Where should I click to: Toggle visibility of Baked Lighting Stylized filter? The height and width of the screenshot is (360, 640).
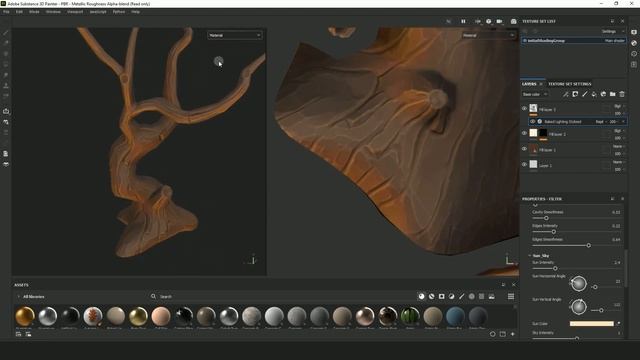(x=532, y=122)
